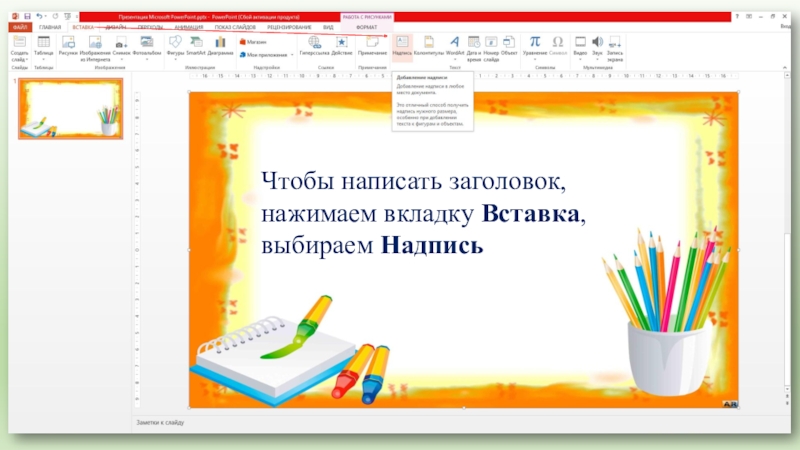Open the Уравнение (Equation) dropdown
This screenshot has height=450, width=800.
pos(535,46)
